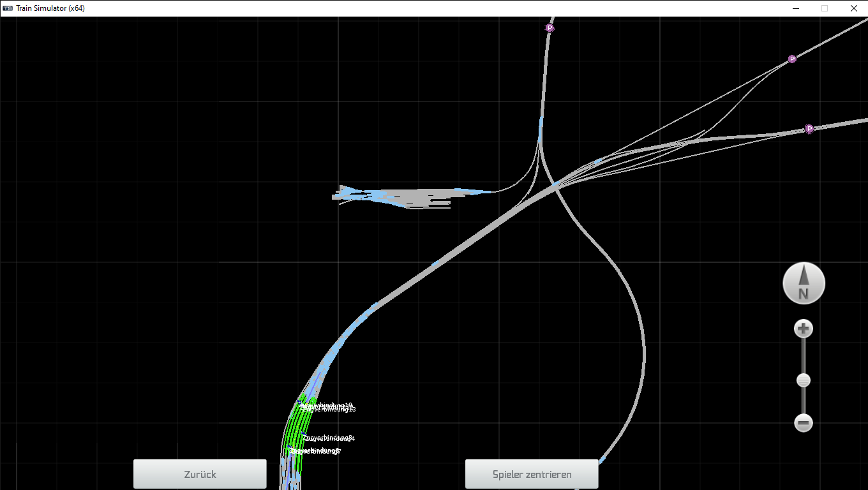
Task: Click the Train Simulator title bar icon
Action: 8,8
